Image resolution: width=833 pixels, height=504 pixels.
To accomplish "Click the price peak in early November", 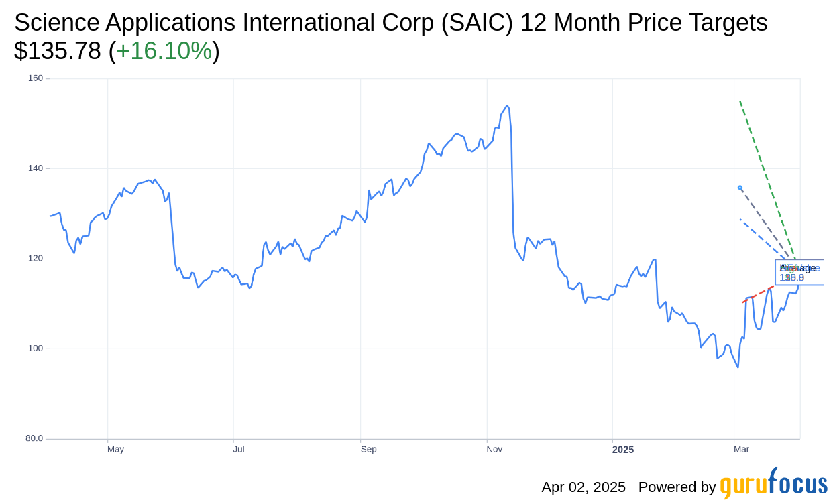I will pyautogui.click(x=507, y=106).
